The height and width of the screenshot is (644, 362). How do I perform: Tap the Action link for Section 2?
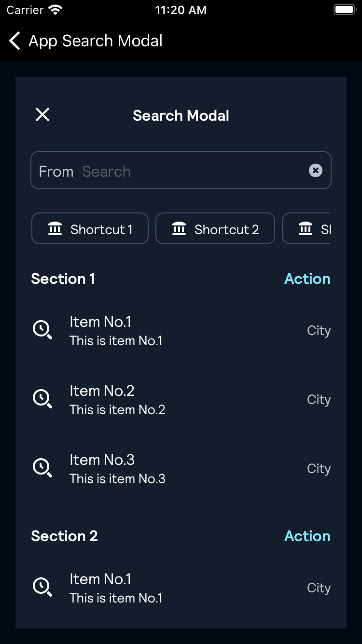coord(307,536)
